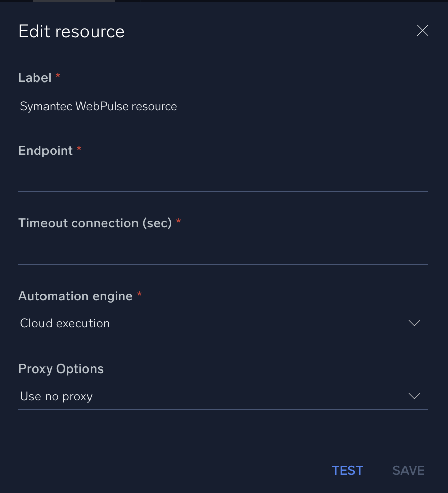Screen dimensions: 448x493
Task: Click the Proxy Options heading
Action: pyautogui.click(x=61, y=368)
